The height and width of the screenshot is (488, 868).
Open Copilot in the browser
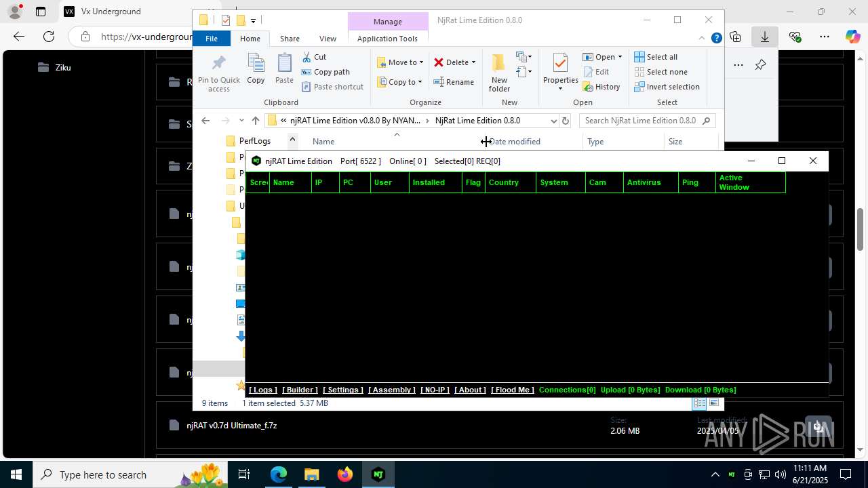[852, 37]
